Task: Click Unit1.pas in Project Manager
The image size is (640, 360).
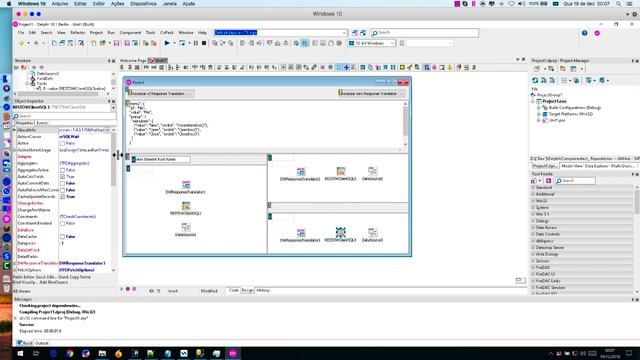Action: click(x=557, y=121)
